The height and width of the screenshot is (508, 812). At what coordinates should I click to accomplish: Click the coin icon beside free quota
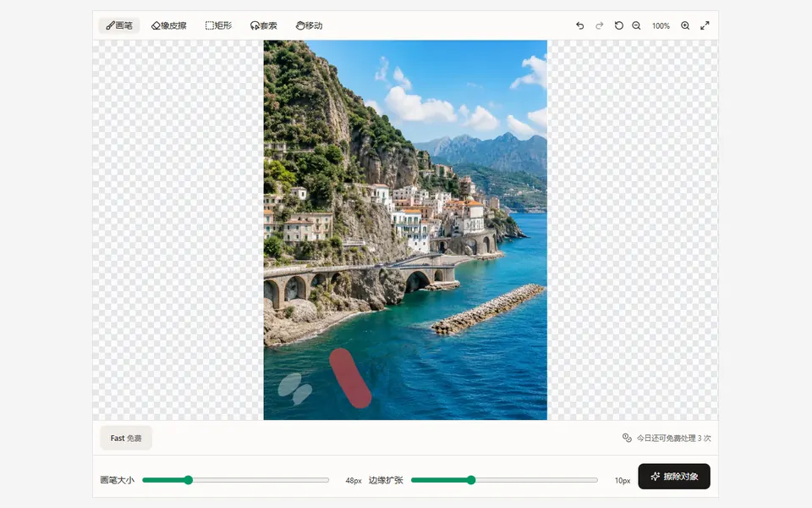[627, 438]
